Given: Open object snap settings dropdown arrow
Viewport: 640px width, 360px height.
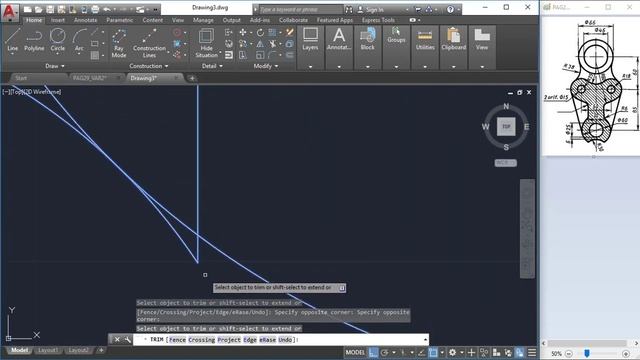Looking at the screenshot, I should pyautogui.click(x=442, y=352).
